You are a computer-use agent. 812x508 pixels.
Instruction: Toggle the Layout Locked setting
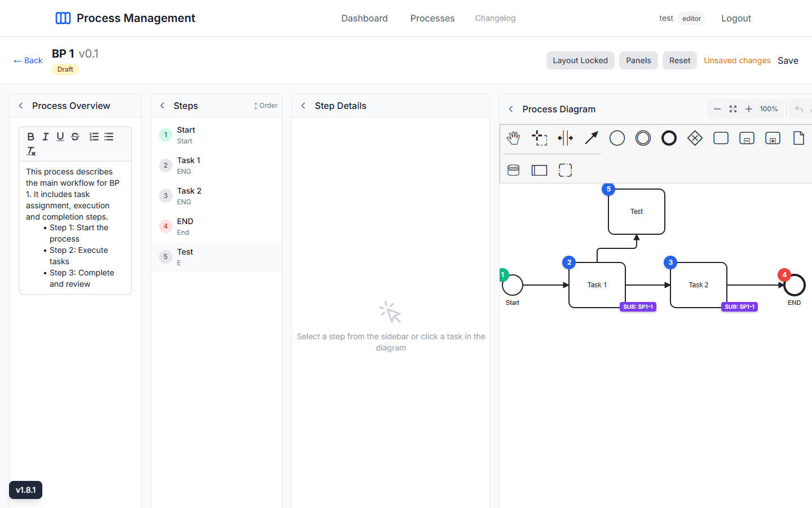pyautogui.click(x=580, y=60)
